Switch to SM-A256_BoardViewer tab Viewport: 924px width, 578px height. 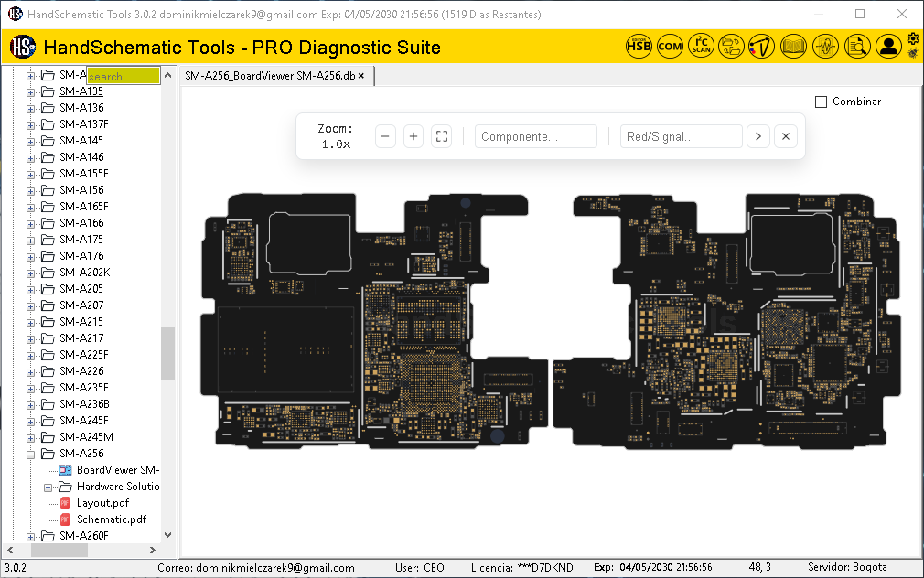(270, 76)
